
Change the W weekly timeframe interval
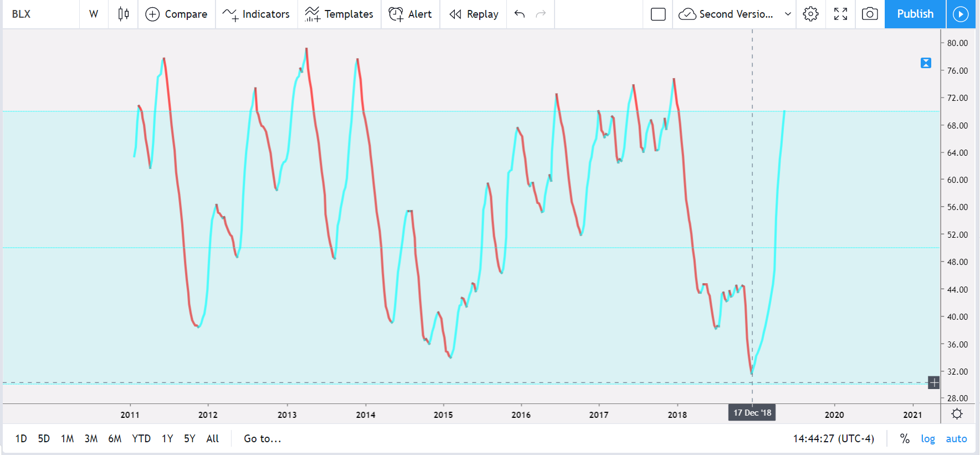tap(94, 14)
